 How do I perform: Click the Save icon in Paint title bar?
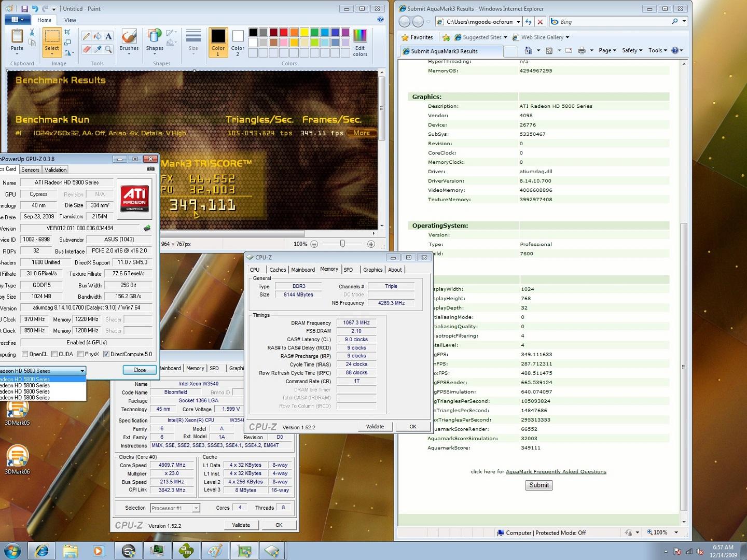(x=24, y=9)
